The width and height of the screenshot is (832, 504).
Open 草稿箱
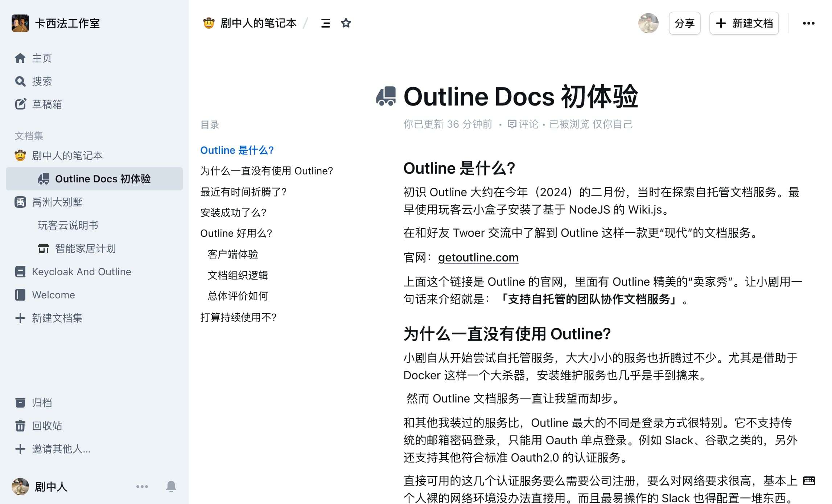click(47, 104)
